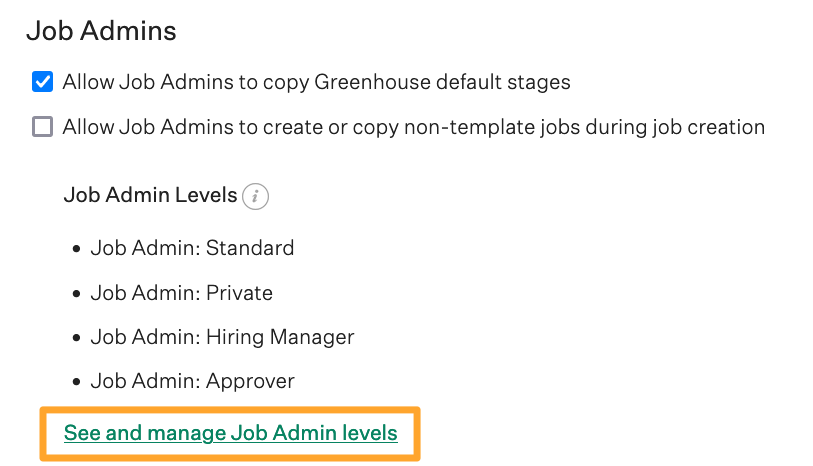The width and height of the screenshot is (813, 466).
Task: Select the Job Admin: Hiring Manager list item
Action: [x=222, y=337]
